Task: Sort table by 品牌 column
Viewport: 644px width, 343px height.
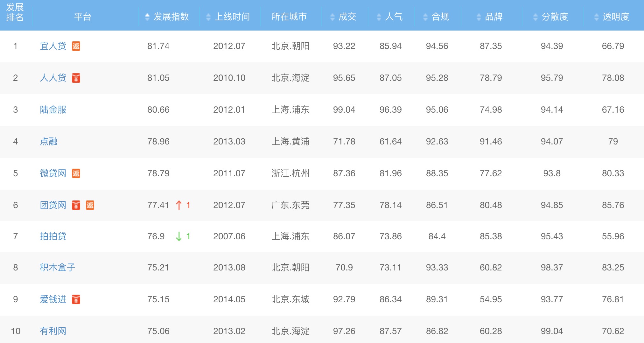Action: pos(490,17)
